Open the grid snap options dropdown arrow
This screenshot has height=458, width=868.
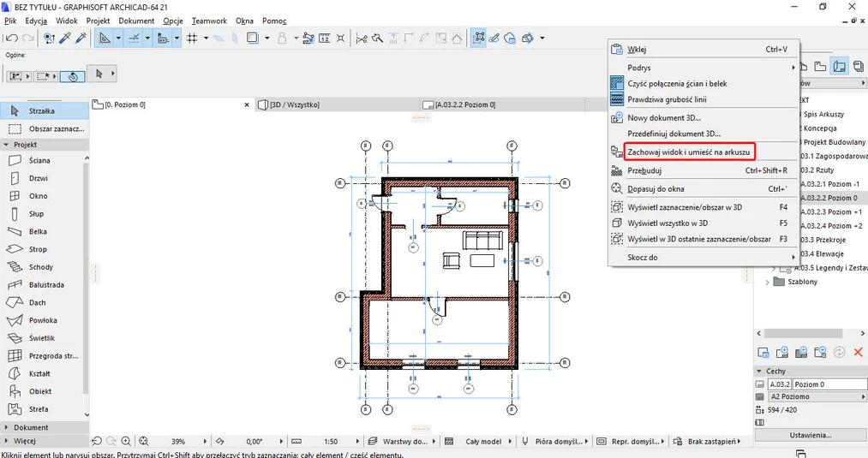(x=206, y=39)
